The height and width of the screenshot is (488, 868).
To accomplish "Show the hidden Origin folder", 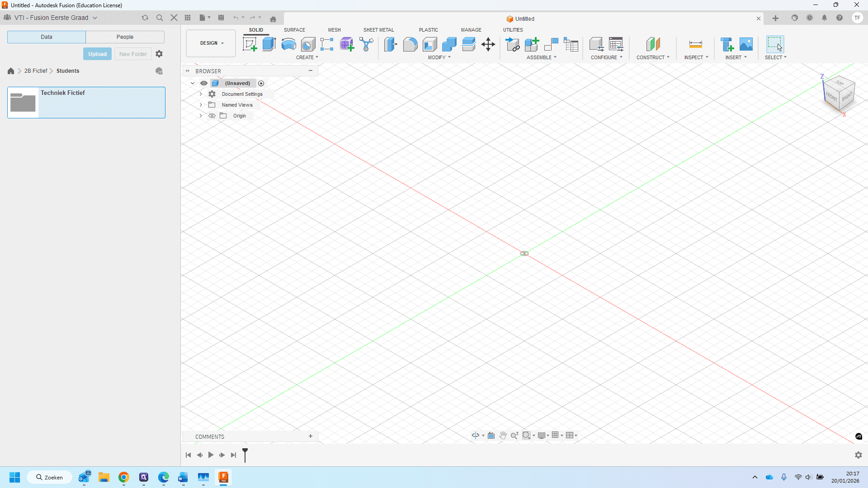I will click(x=212, y=116).
